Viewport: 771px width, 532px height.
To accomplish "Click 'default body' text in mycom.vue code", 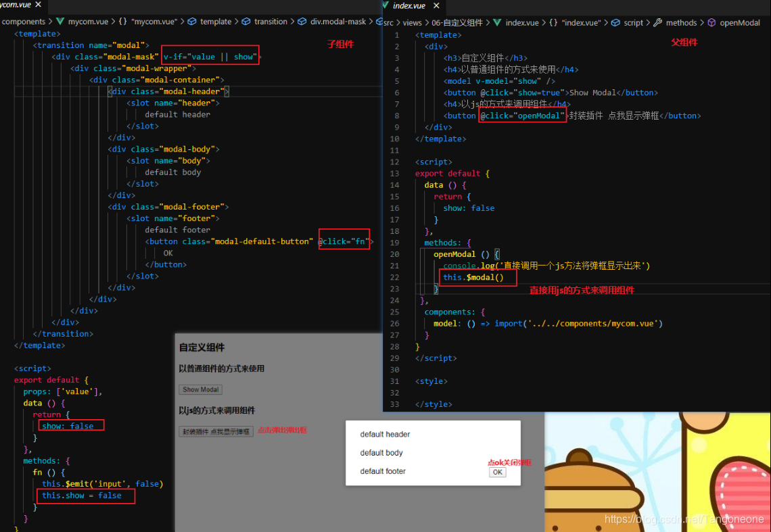I will (172, 172).
